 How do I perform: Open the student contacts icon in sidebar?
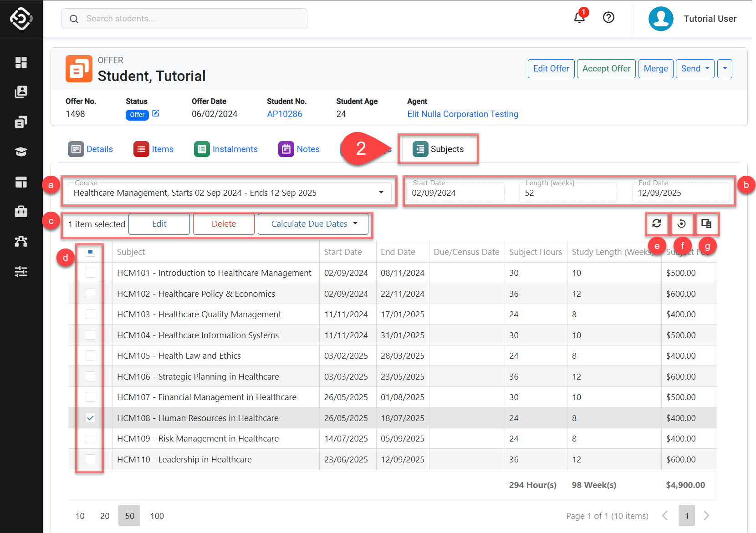tap(21, 92)
